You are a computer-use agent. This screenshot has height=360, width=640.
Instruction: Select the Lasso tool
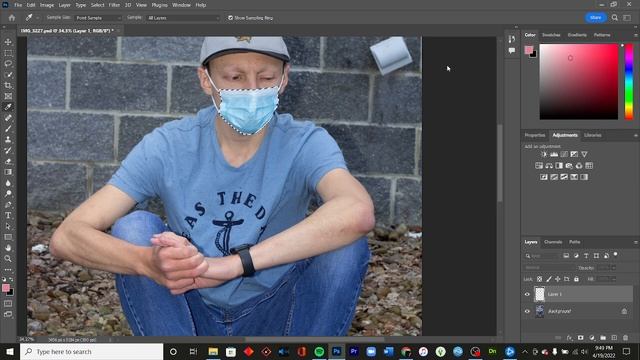pos(8,64)
